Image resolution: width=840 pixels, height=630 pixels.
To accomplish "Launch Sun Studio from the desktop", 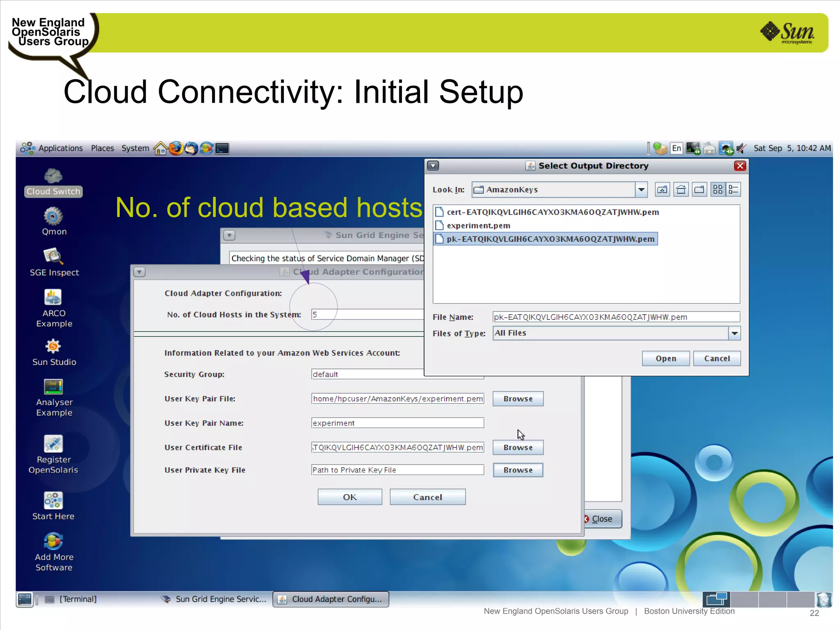I will tap(54, 352).
